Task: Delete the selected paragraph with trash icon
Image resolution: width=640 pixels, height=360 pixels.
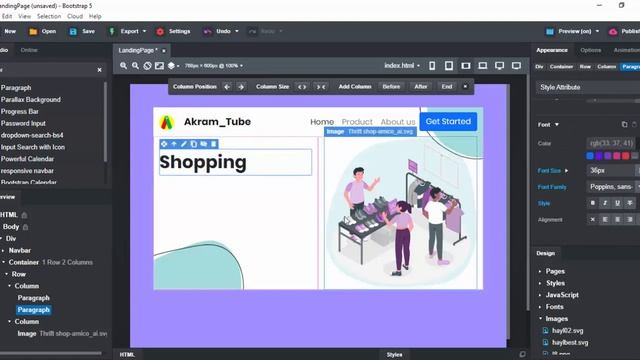Action: (x=213, y=144)
